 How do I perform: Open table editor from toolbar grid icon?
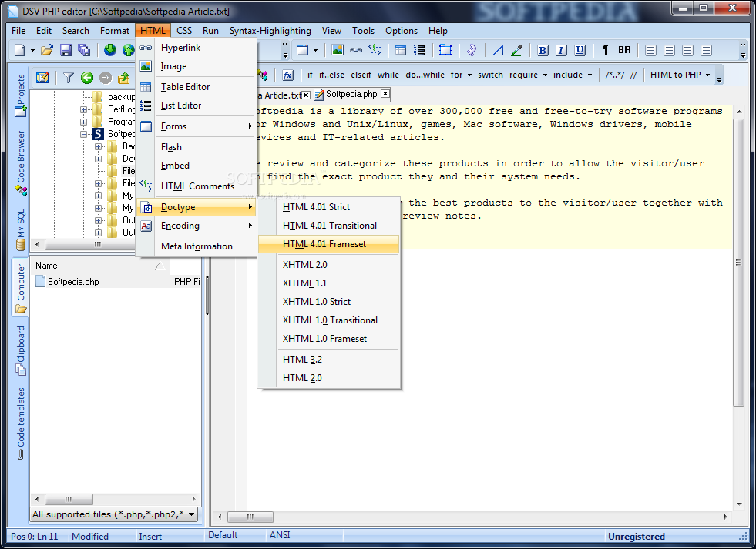(401, 50)
